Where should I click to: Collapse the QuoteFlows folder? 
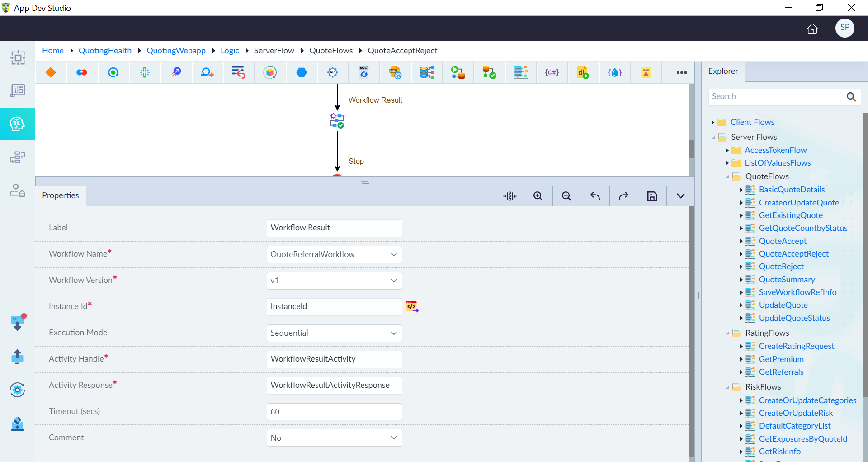coord(727,176)
